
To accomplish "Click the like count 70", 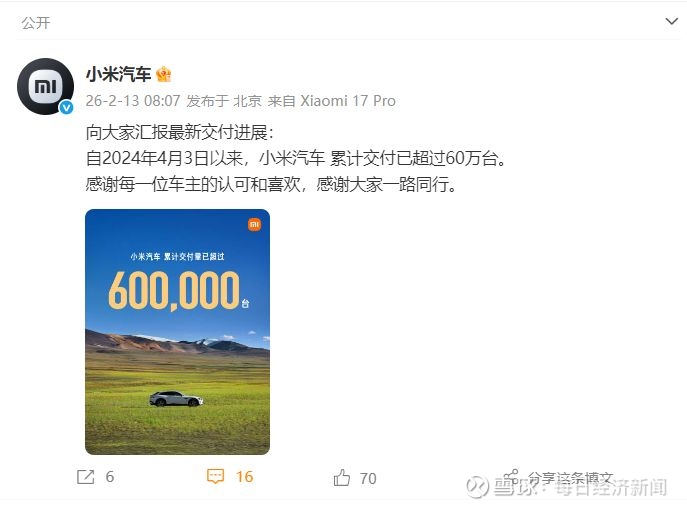I will click(368, 478).
